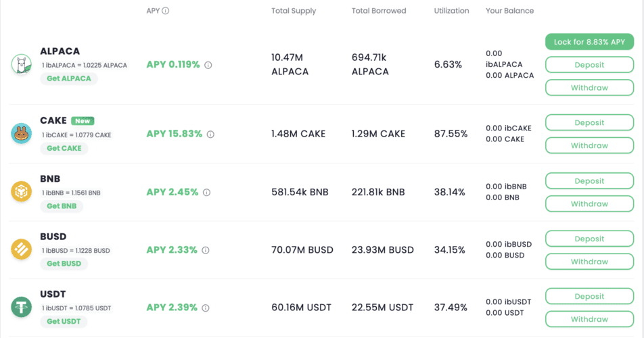Screen dimensions: 644x338
Task: Click the APY column header text
Action: click(x=153, y=11)
